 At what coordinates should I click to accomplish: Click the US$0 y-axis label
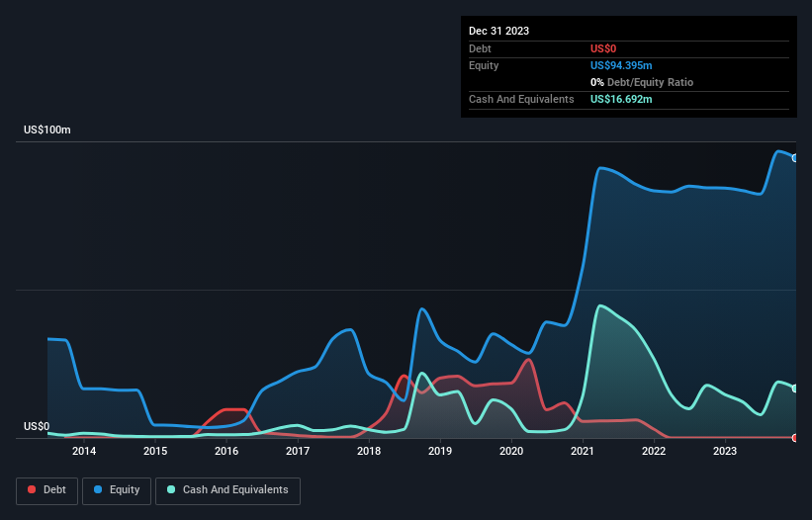click(x=37, y=426)
